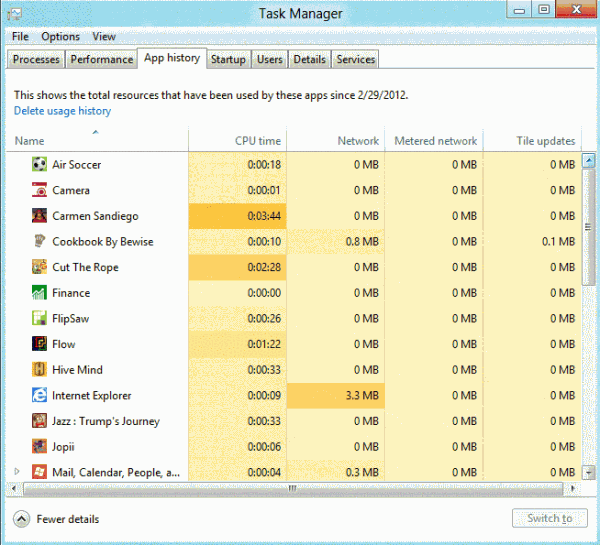Collapse view with Fewer details button

[x=22, y=519]
